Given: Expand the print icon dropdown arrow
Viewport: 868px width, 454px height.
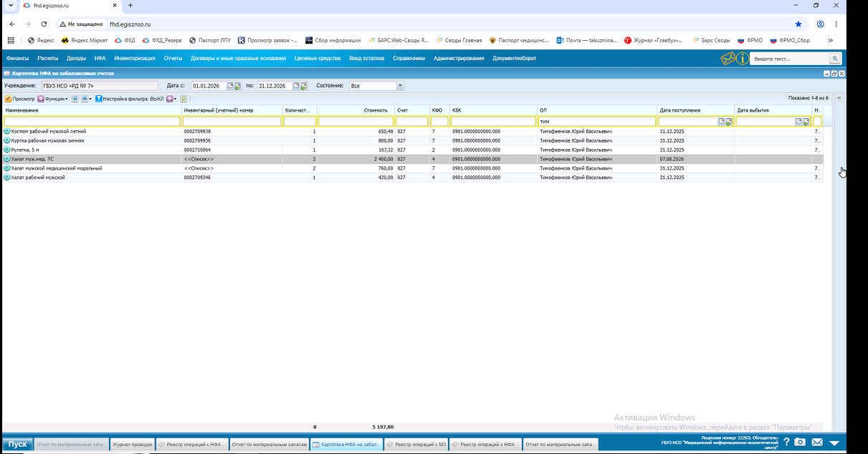Looking at the screenshot, I should (90, 99).
